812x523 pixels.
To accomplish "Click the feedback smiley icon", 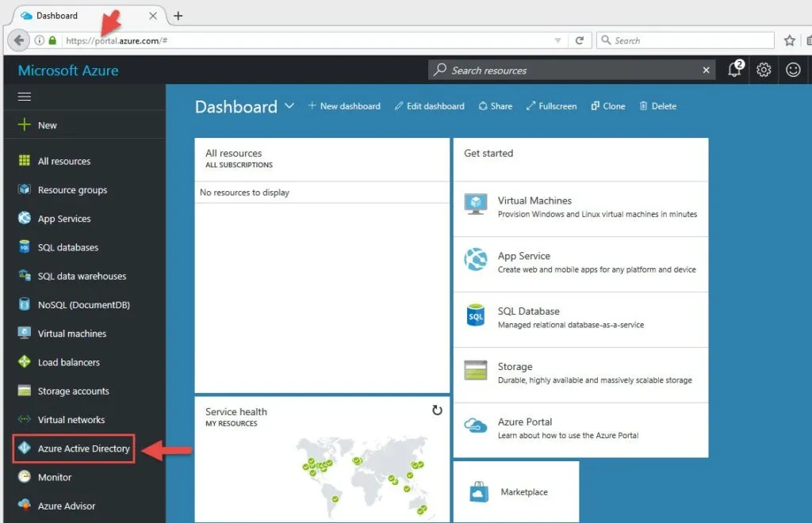I will pyautogui.click(x=793, y=70).
